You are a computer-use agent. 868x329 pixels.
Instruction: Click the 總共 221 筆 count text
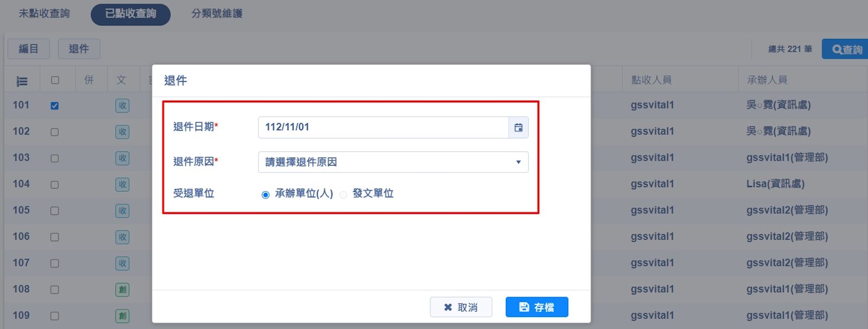click(790, 49)
